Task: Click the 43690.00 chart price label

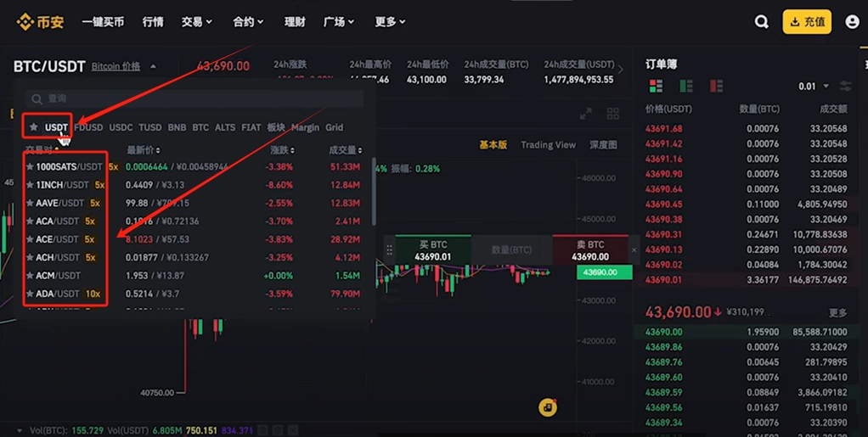Action: pos(605,272)
